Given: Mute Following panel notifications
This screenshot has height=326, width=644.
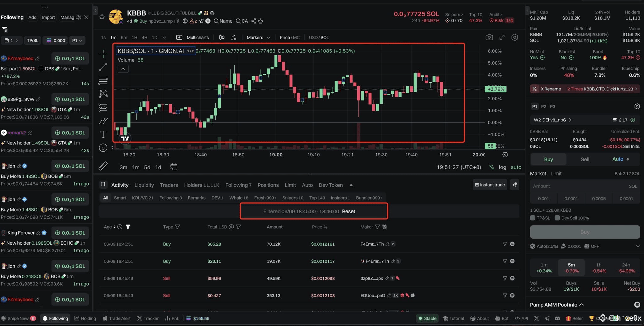Looking at the screenshot, I should pos(79,17).
